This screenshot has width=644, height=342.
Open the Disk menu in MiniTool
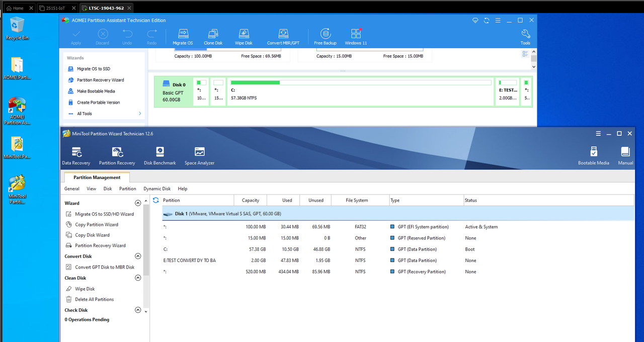108,189
